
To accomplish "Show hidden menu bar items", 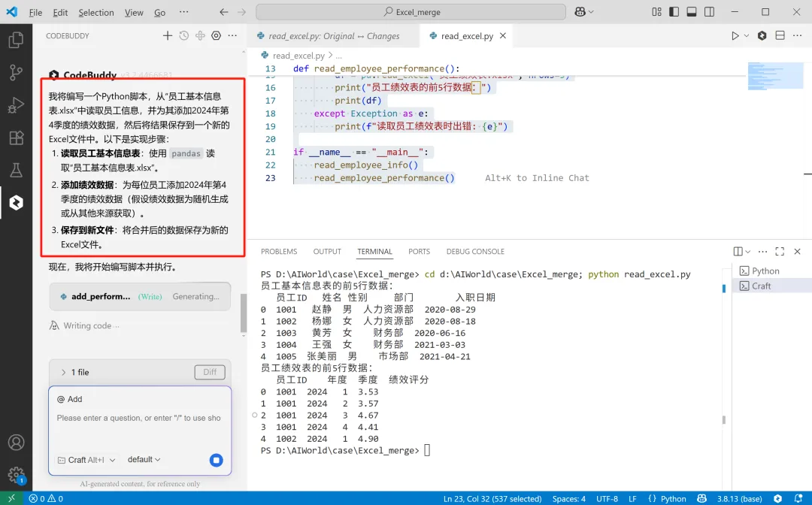I will [184, 12].
